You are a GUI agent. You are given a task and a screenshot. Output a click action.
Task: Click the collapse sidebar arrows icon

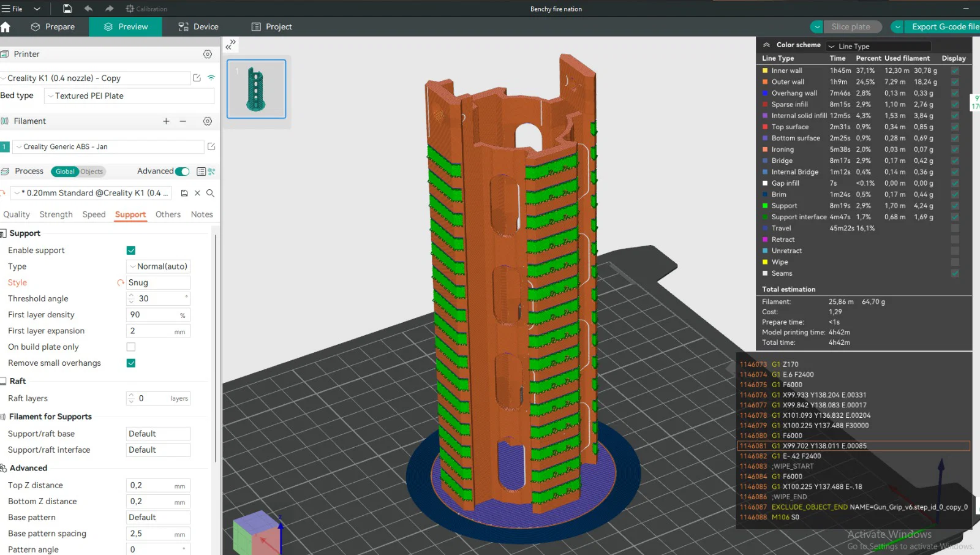[x=231, y=45]
